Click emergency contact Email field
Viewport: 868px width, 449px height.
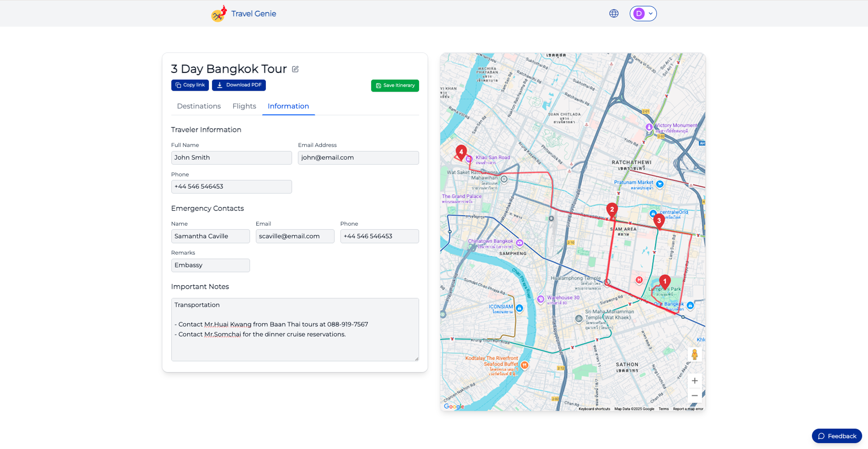click(x=295, y=236)
